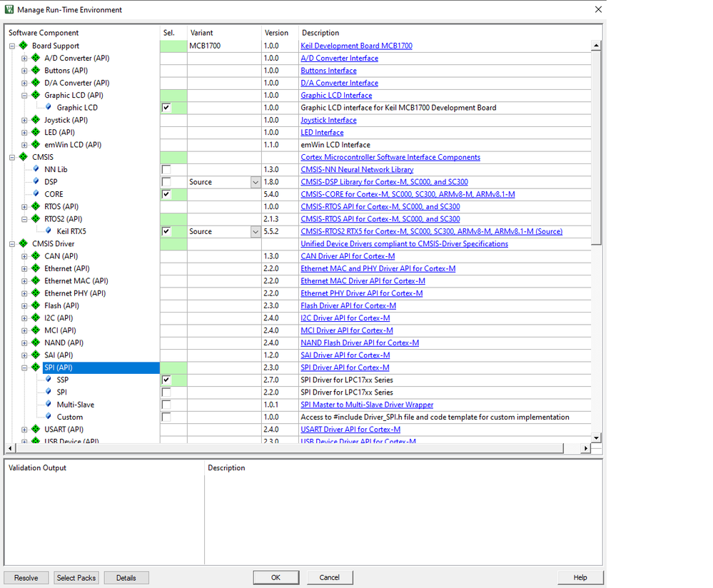
Task: Click the Details button
Action: pos(126,577)
